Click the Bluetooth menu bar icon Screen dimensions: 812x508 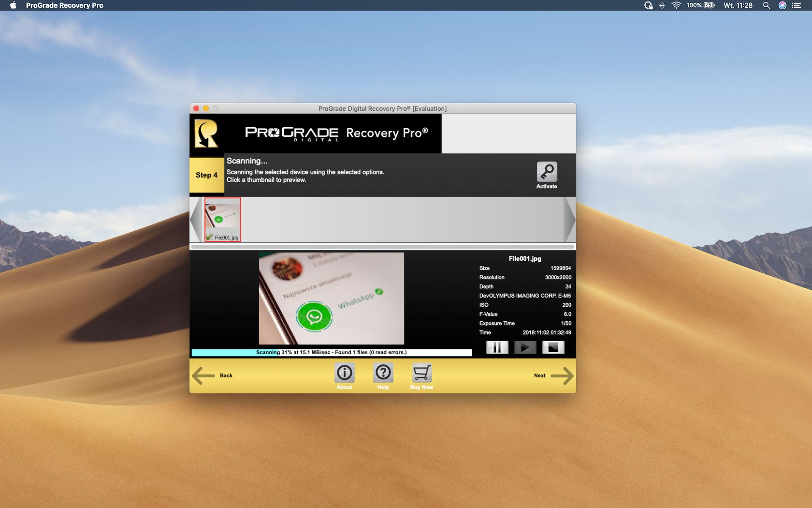pos(662,5)
